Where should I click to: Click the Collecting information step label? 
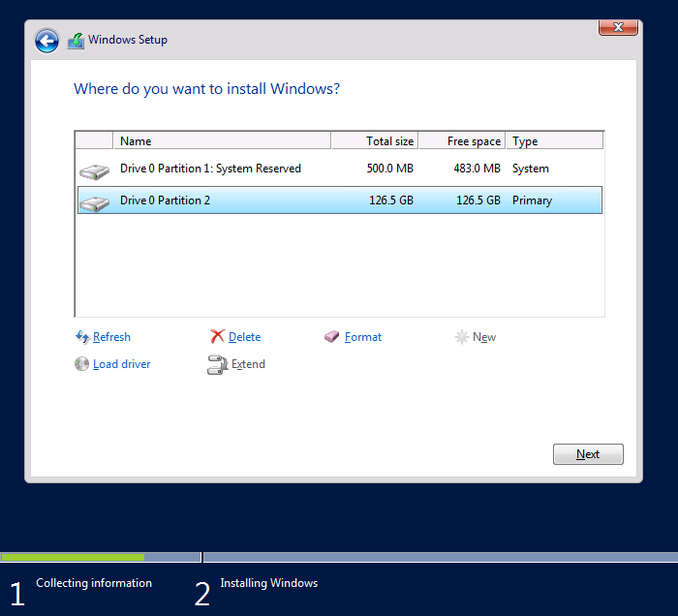94,583
